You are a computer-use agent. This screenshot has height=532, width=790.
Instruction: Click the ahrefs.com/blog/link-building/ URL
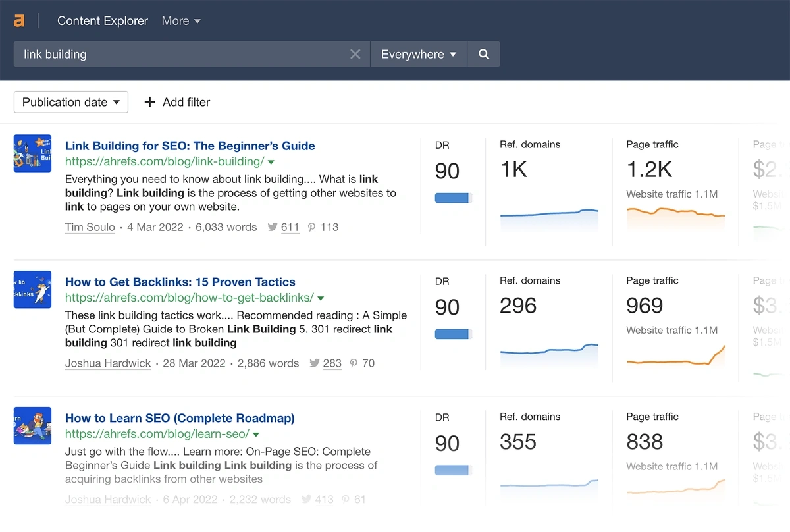coord(165,161)
